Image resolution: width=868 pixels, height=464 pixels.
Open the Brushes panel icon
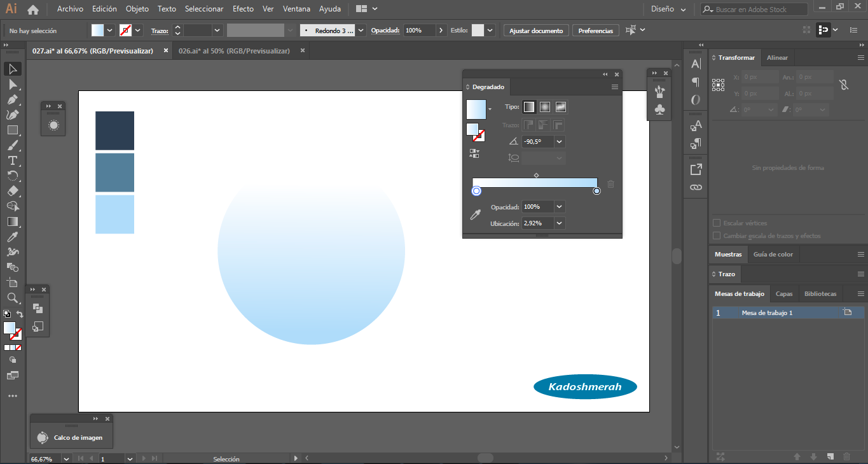(659, 92)
